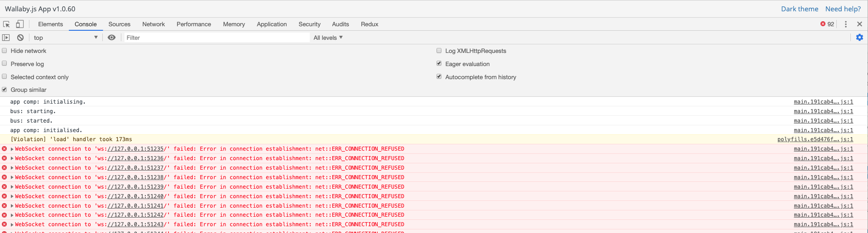Open polyfills.e5d476f js:1 source link

(x=815, y=139)
